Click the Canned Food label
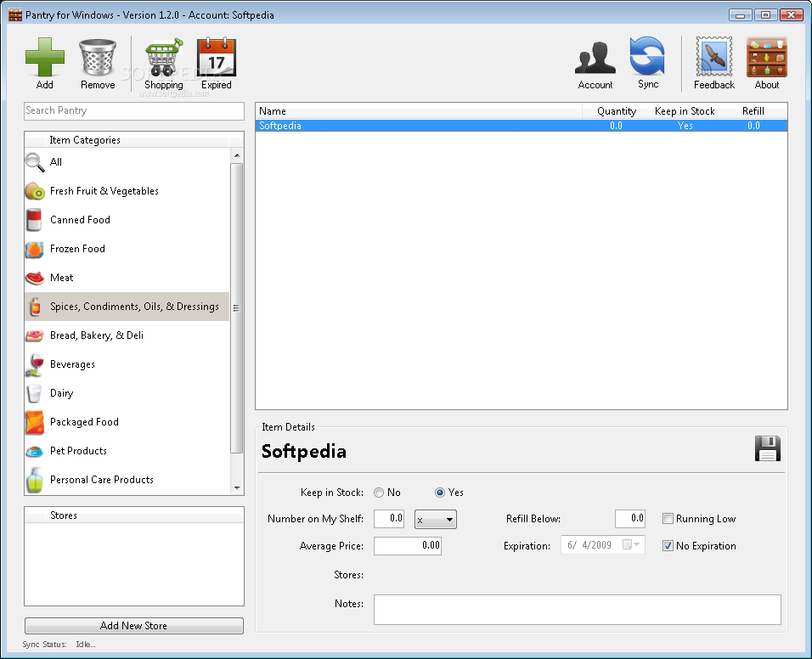 [x=81, y=220]
